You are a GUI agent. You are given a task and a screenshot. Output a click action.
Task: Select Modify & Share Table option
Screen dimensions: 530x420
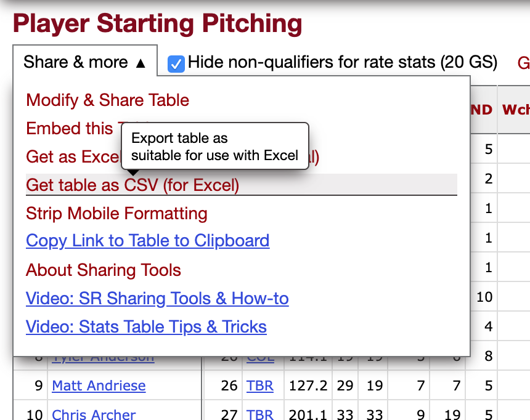tap(107, 100)
